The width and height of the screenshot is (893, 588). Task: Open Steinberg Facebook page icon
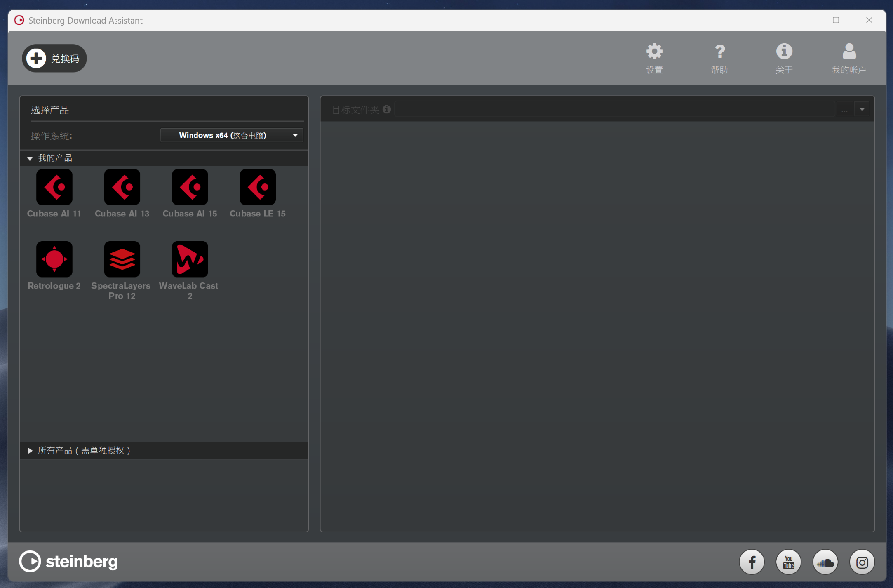(x=752, y=562)
